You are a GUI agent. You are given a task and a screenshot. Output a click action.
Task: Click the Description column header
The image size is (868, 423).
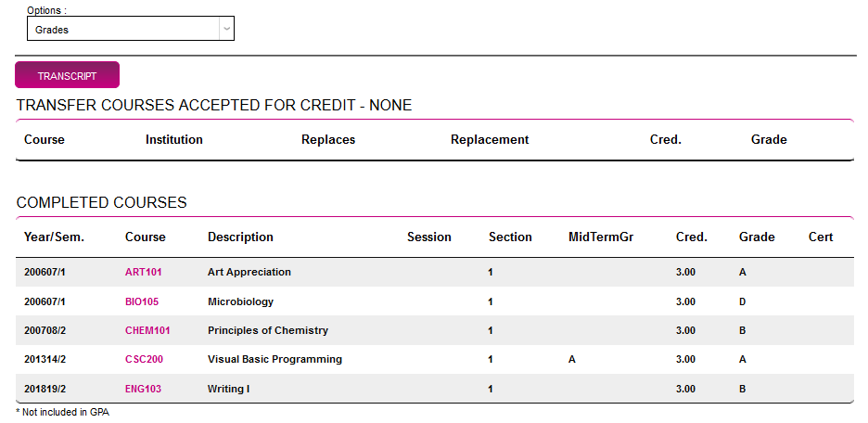pyautogui.click(x=240, y=237)
